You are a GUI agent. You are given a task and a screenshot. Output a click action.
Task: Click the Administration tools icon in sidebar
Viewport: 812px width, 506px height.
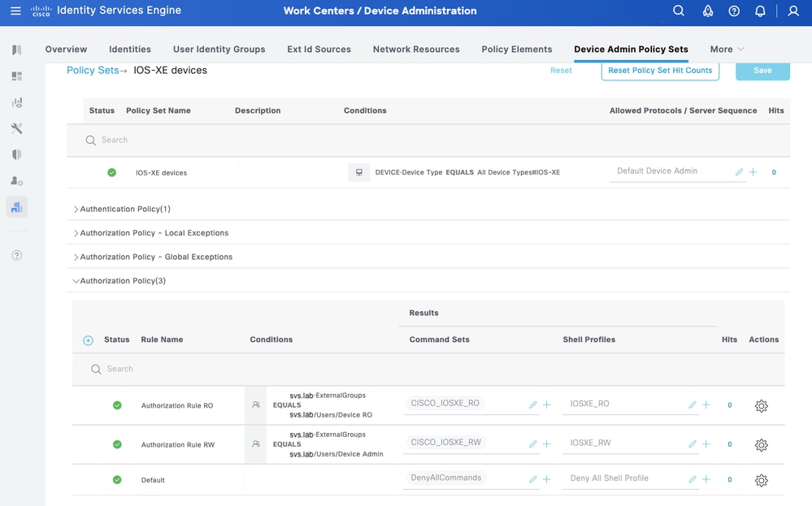tap(16, 128)
